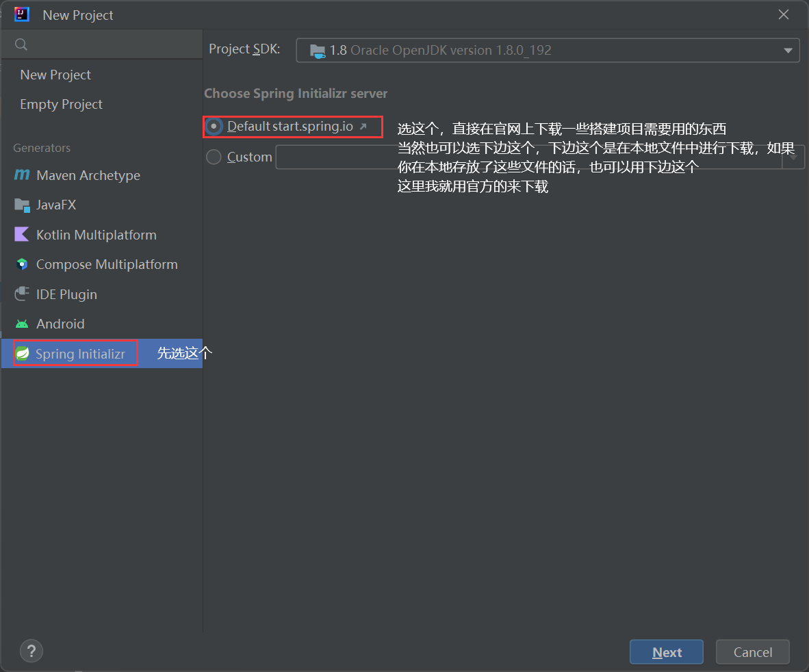Viewport: 809px width, 672px height.
Task: Choose the JavaFX generator
Action: click(102, 205)
